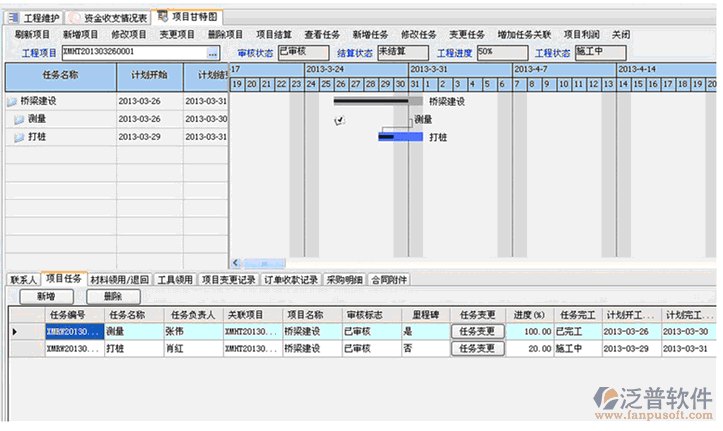723x431 pixels.
Task: Select 增加任务关联 in the toolbar
Action: (523, 34)
